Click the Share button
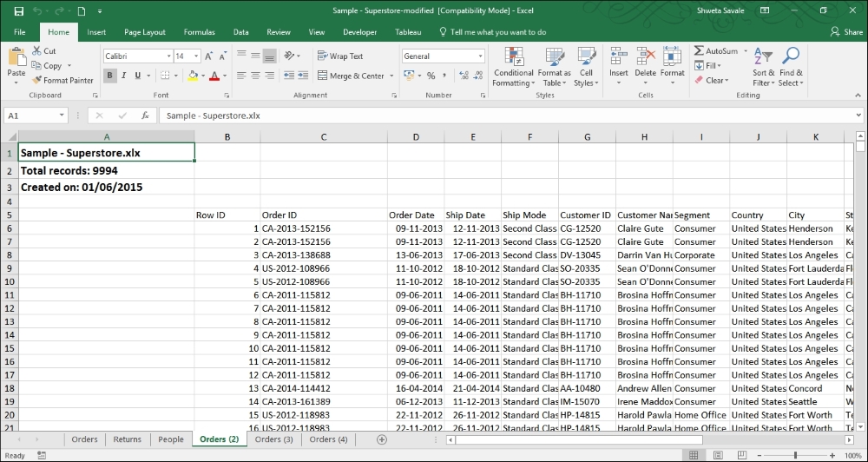 click(846, 32)
